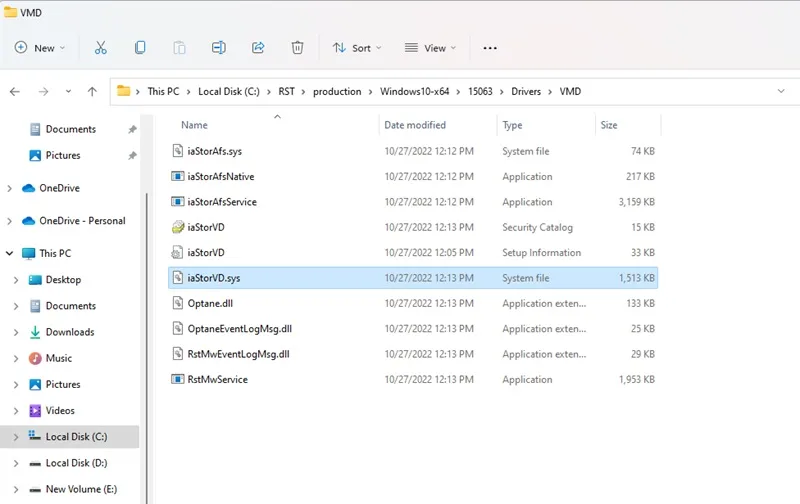Click iaStorAfsService application file icon
The image size is (800, 504).
click(x=177, y=202)
